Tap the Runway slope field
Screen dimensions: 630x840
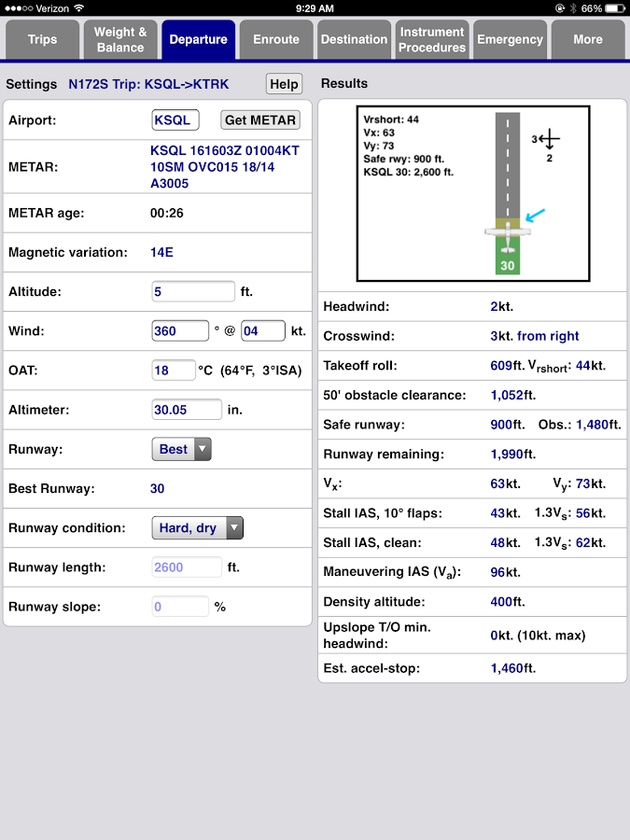[180, 607]
